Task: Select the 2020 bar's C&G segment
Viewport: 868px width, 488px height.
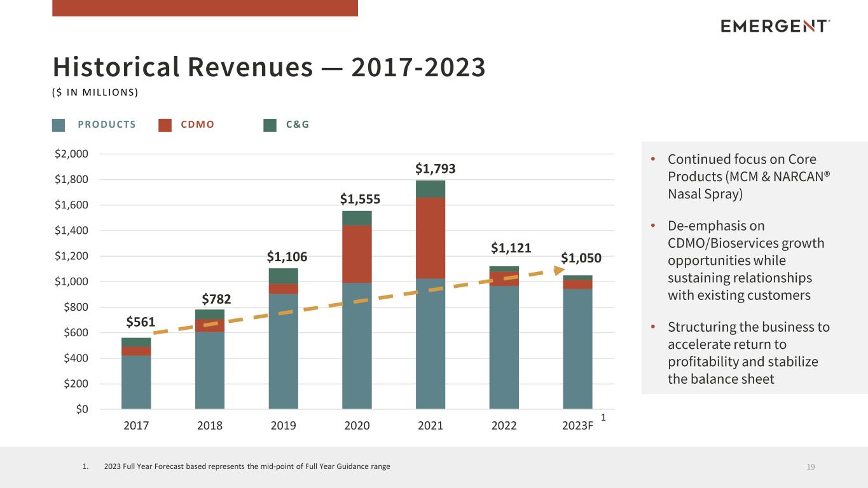Action: [357, 218]
